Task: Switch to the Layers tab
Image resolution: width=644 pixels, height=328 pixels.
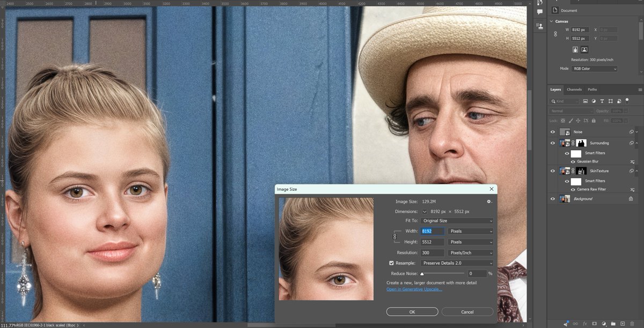Action: 555,90
